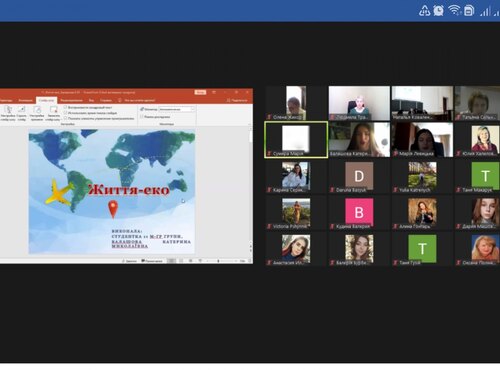Viewport: 500px width, 370px height.
Task: Adjust the zoom slider in status bar
Action: [218, 261]
